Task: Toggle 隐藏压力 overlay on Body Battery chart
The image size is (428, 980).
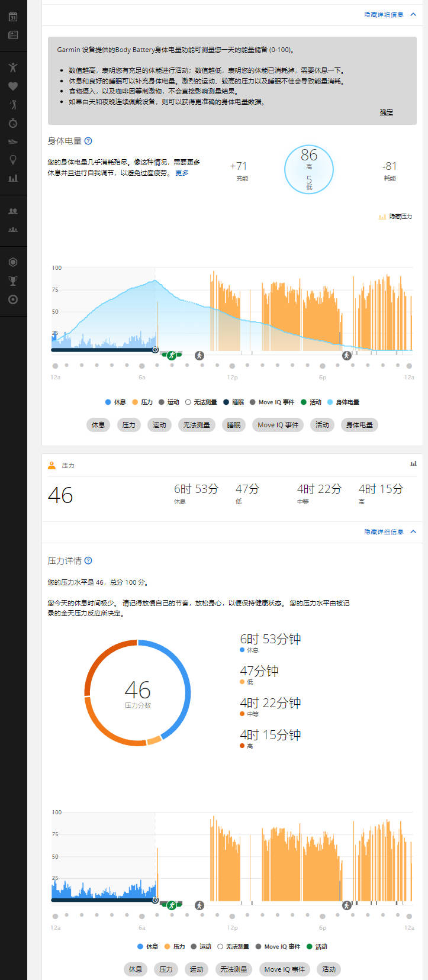Action: [395, 217]
